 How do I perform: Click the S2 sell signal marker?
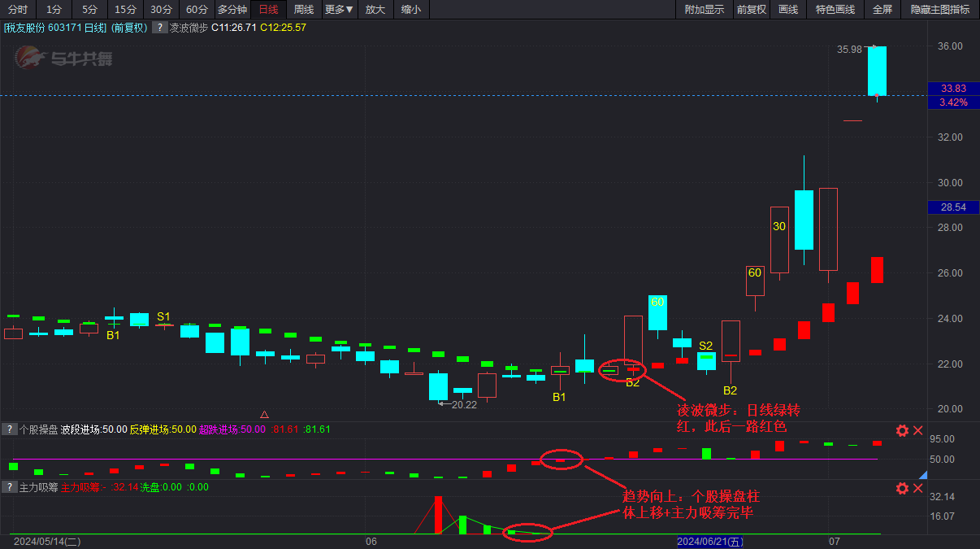point(705,346)
